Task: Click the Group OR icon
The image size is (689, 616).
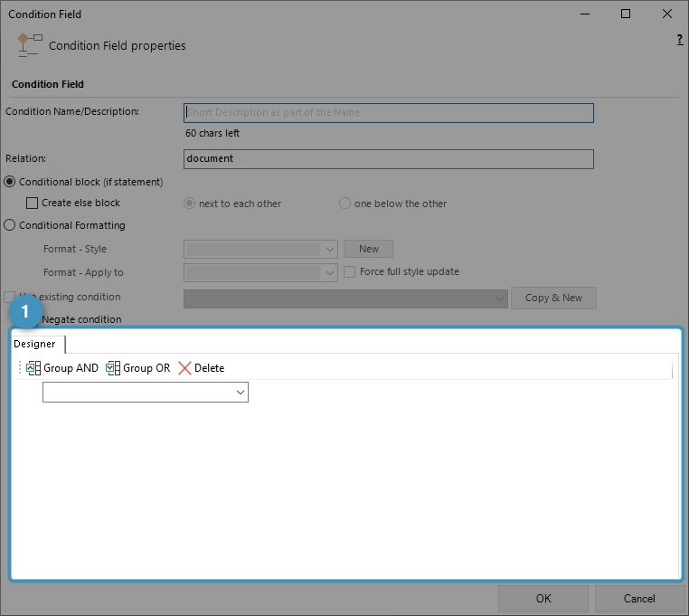Action: [113, 368]
